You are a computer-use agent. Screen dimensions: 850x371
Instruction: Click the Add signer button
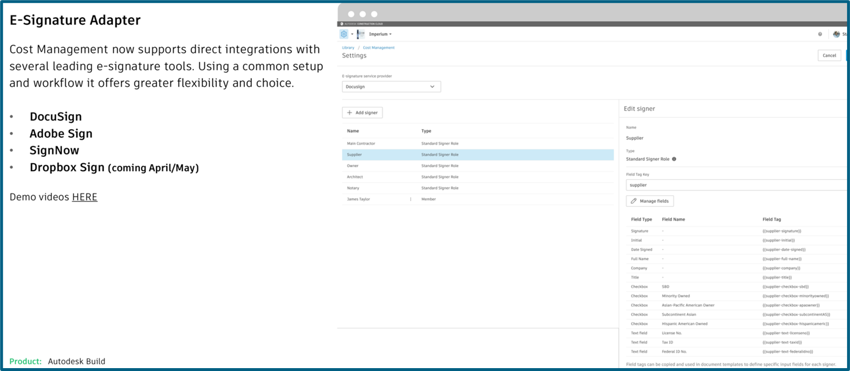[362, 112]
